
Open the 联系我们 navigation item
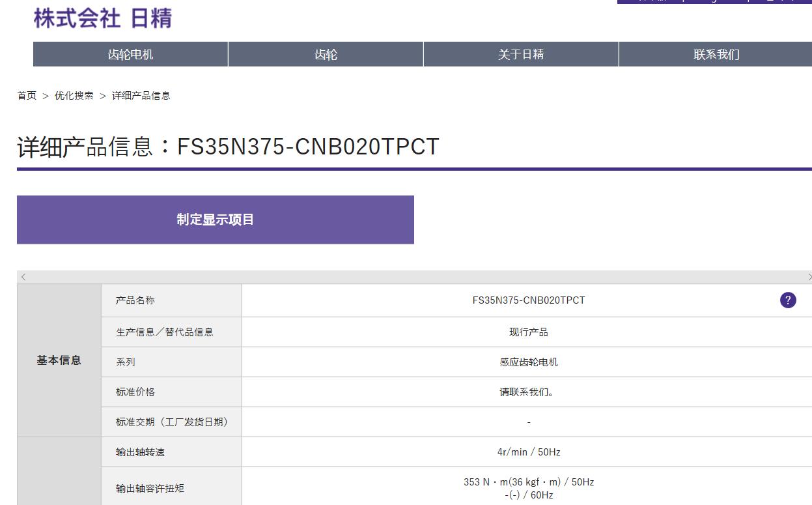tap(716, 55)
